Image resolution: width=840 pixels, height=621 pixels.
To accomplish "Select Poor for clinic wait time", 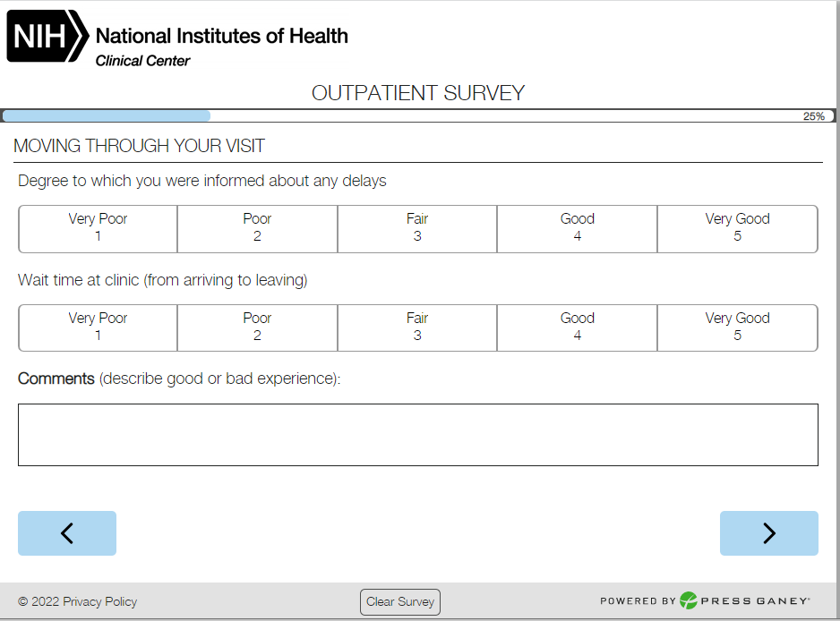I will (x=257, y=328).
